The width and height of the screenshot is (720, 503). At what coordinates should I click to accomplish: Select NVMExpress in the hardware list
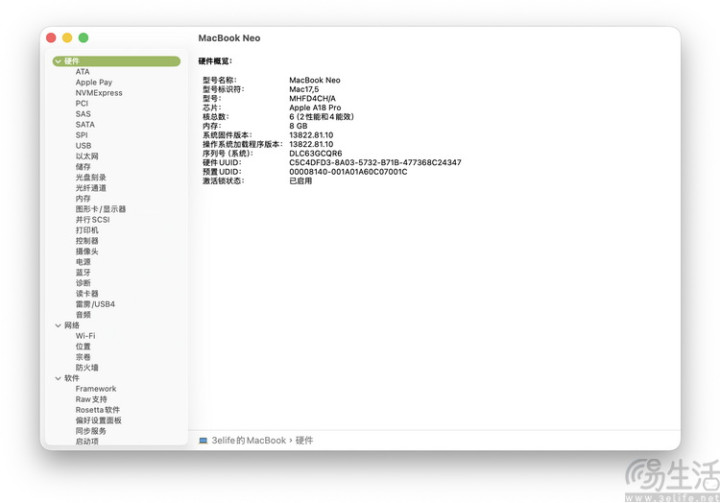[x=99, y=93]
